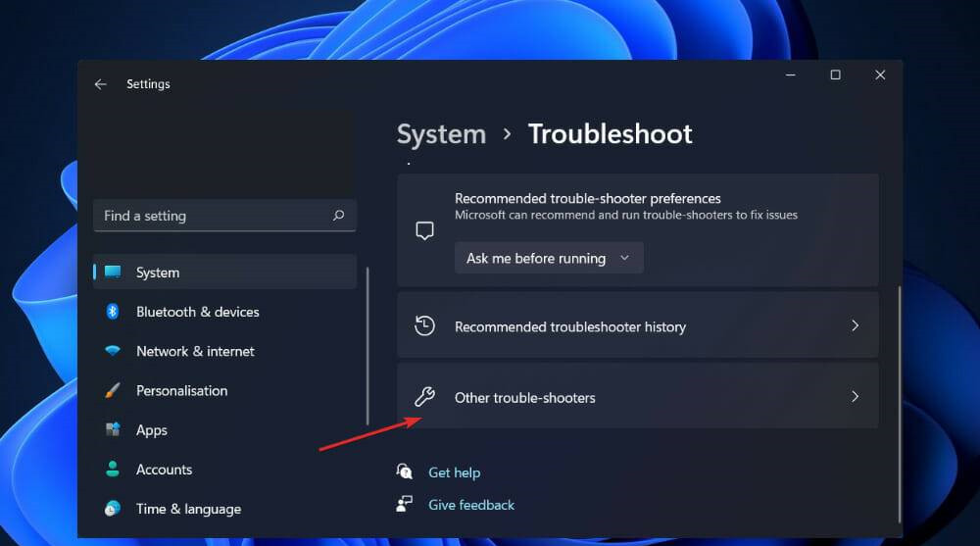Select the System monitor icon

(x=113, y=272)
